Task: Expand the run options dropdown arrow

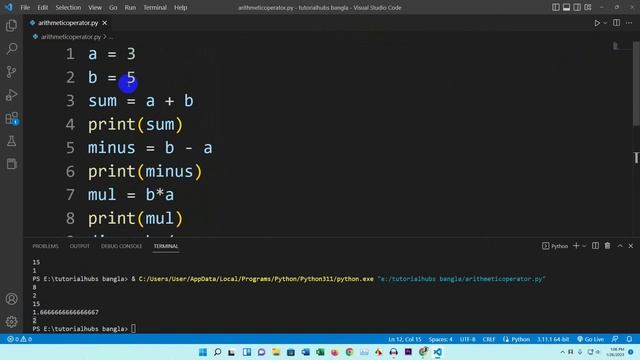Action: click(605, 23)
